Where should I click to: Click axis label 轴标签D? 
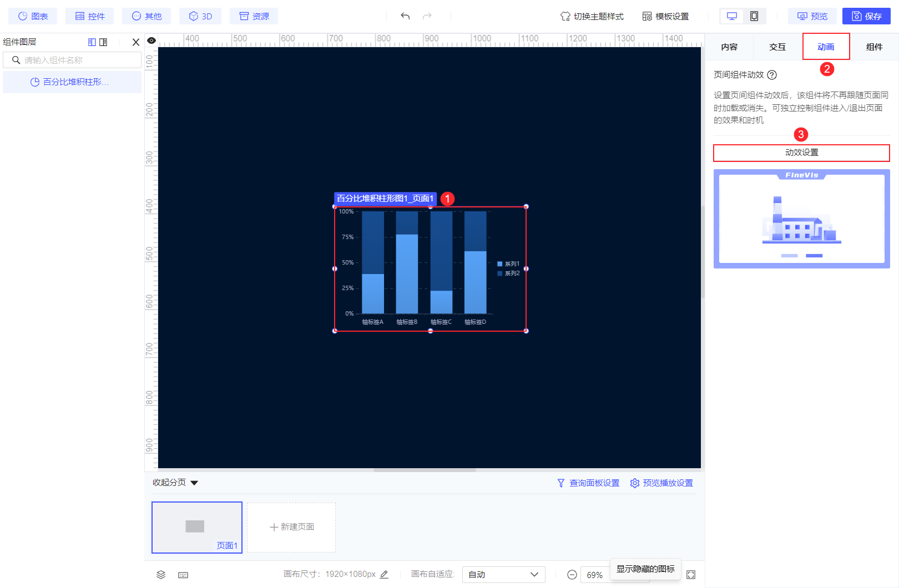(x=476, y=322)
